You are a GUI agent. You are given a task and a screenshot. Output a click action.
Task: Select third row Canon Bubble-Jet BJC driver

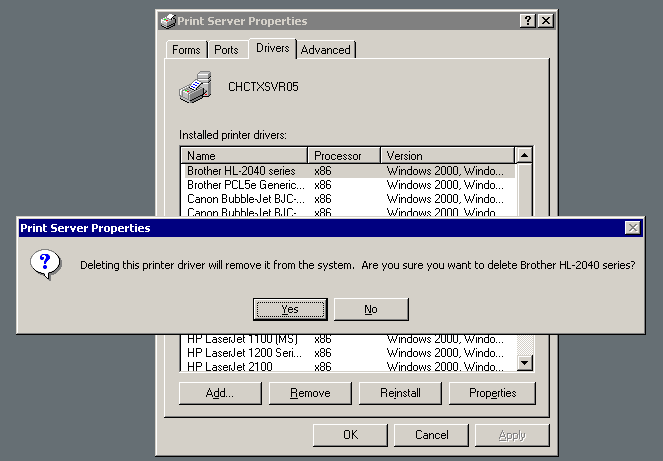pos(348,199)
